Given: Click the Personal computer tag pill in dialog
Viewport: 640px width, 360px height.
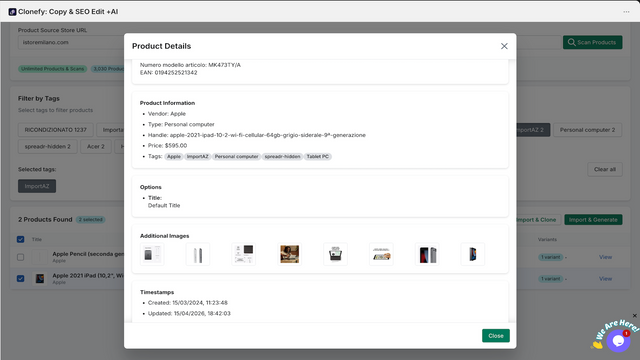Looking at the screenshot, I should click(x=236, y=156).
